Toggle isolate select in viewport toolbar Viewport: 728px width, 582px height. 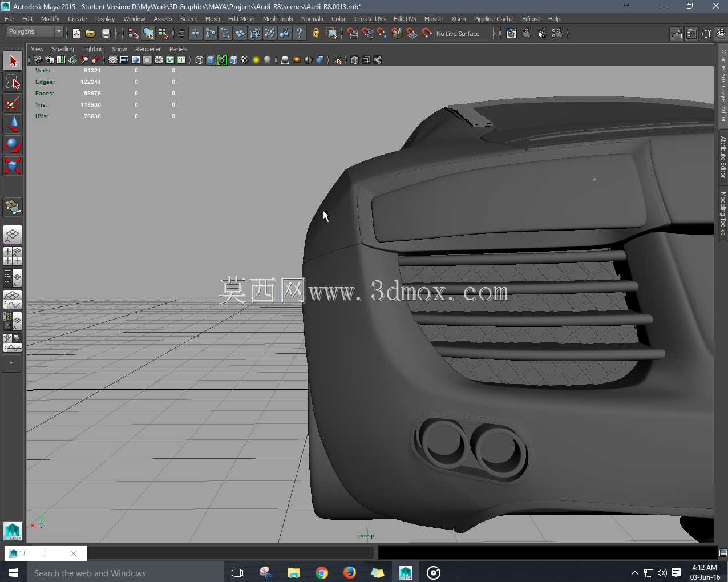(x=338, y=60)
